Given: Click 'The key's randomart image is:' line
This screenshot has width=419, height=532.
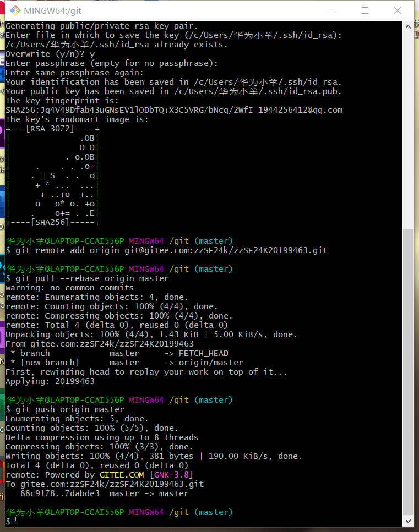Looking at the screenshot, I should click(x=77, y=120).
